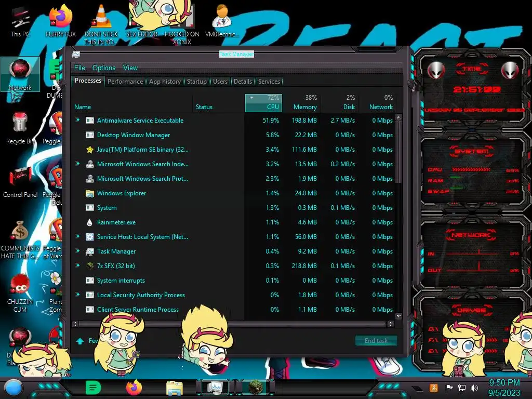Open the Recycle Bin

(x=20, y=128)
